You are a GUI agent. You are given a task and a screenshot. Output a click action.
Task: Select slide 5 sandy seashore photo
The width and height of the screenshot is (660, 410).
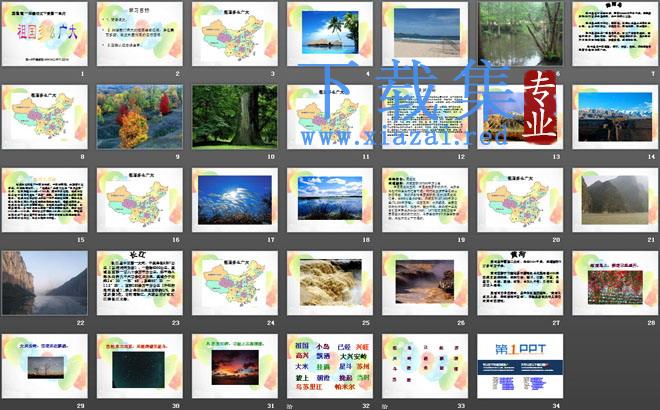[425, 34]
